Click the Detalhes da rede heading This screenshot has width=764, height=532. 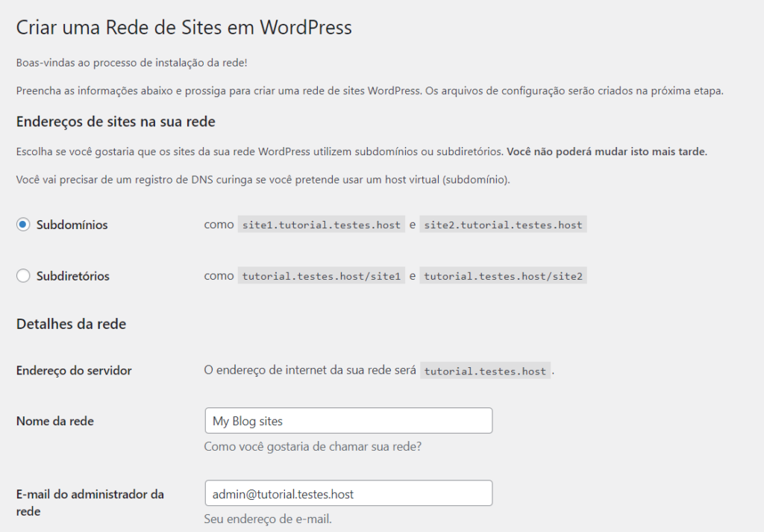click(x=71, y=324)
